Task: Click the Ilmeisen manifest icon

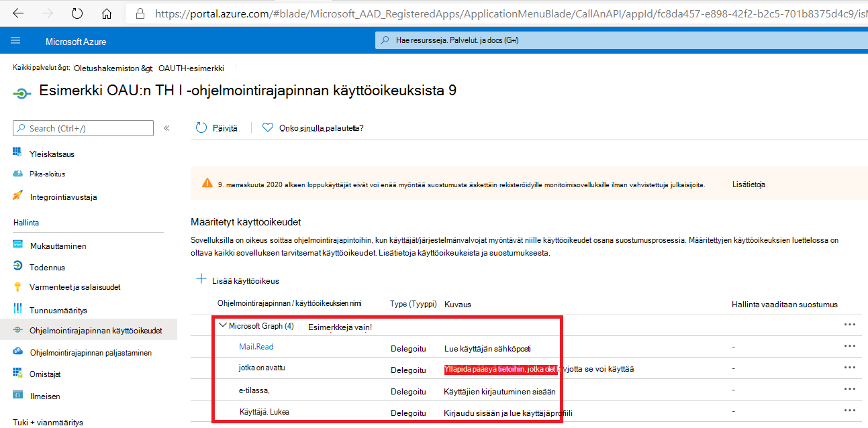Action: 17,396
